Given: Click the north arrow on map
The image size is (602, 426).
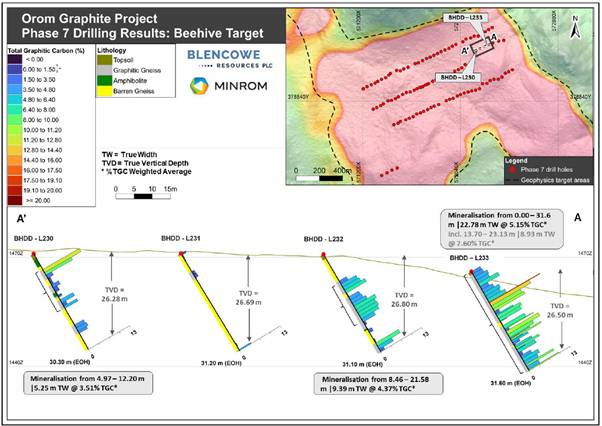Looking at the screenshot, I should coord(575,27).
